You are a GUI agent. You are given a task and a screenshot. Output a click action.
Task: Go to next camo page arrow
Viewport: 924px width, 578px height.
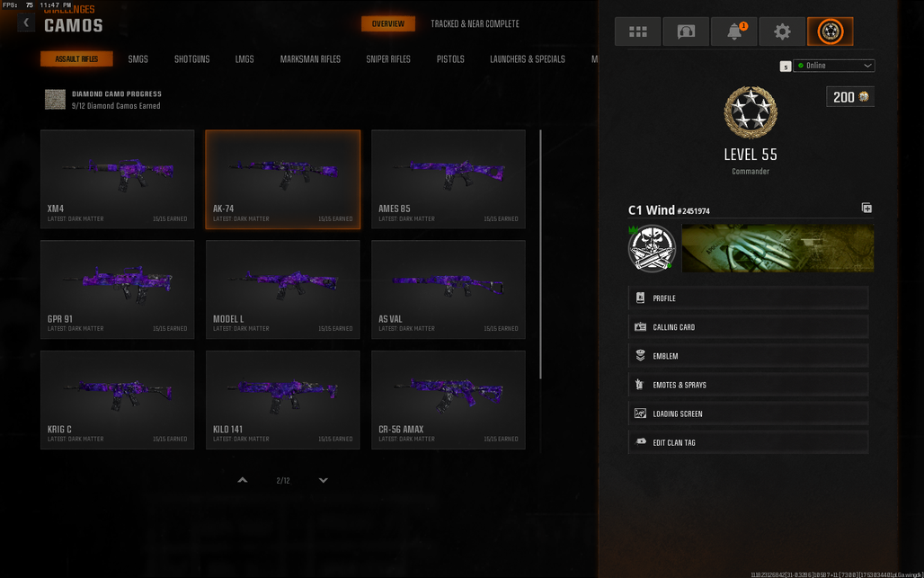coord(323,480)
